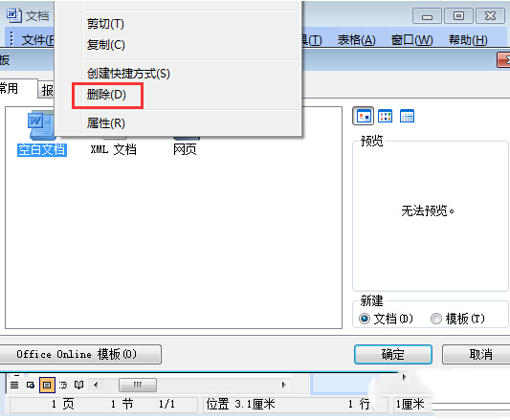Select the 网页 template label
510x420 pixels.
coord(185,149)
